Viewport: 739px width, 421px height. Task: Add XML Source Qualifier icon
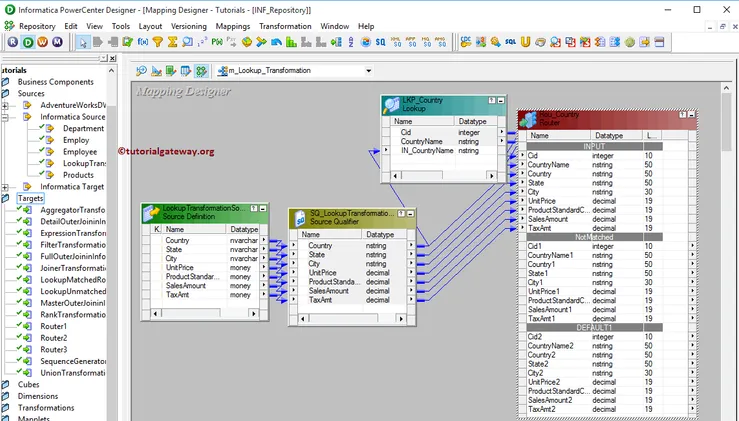[x=396, y=42]
